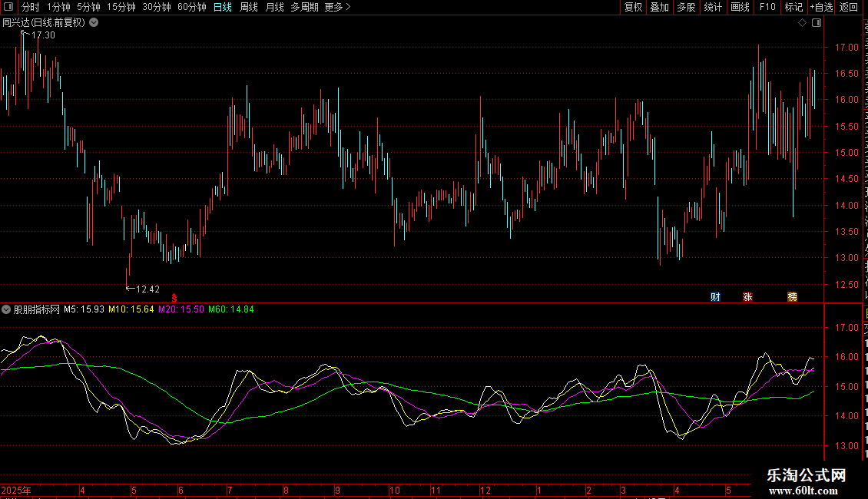Click the month 12 timeline marker
The image size is (868, 499).
[x=485, y=491]
